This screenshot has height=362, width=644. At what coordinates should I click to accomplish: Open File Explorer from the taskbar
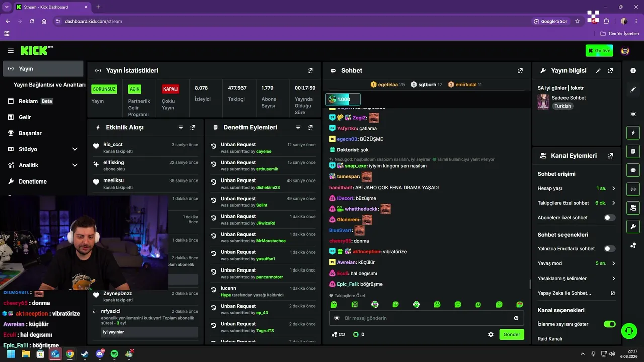(26, 354)
